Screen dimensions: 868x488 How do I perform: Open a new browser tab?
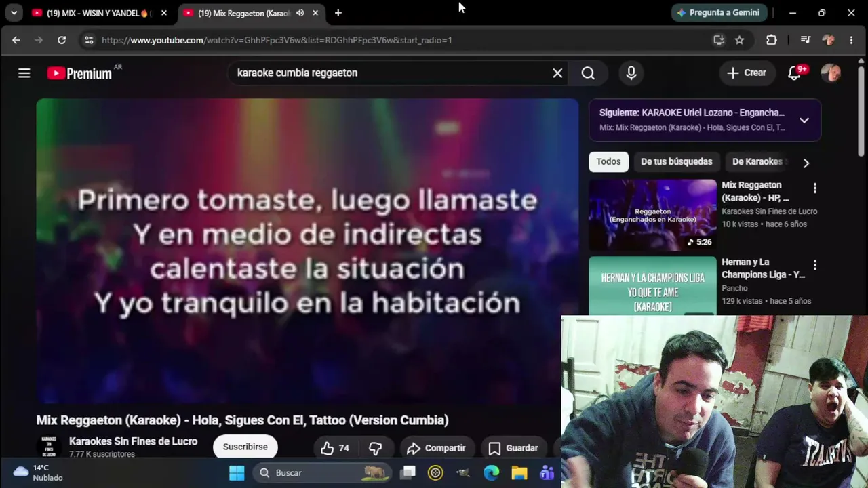tap(338, 13)
